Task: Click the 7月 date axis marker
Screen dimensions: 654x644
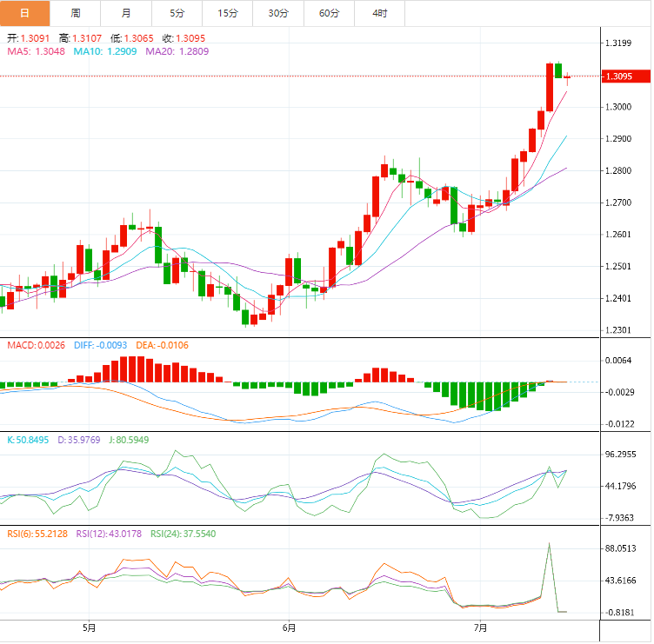Action: pyautogui.click(x=481, y=627)
